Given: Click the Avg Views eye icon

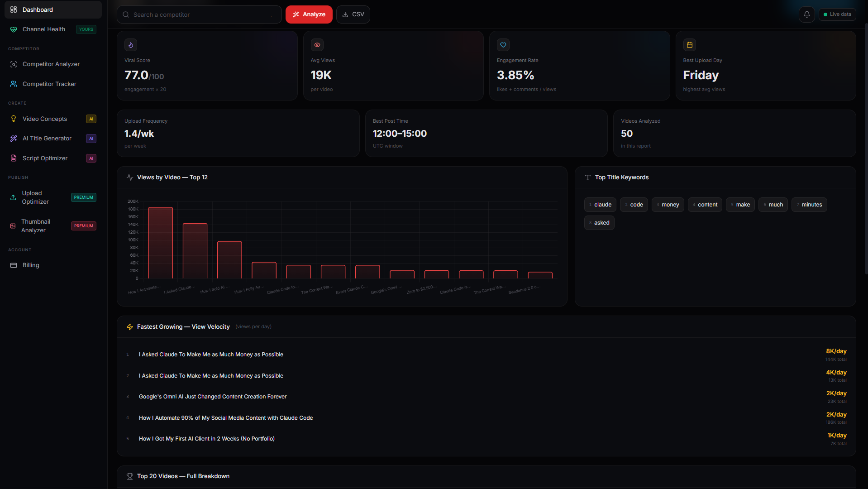Looking at the screenshot, I should point(317,45).
